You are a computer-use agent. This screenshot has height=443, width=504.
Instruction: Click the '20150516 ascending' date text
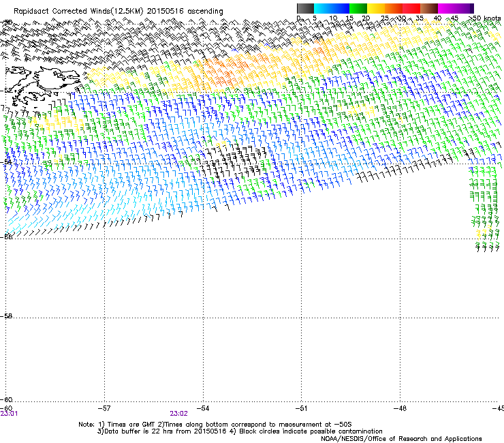[185, 12]
